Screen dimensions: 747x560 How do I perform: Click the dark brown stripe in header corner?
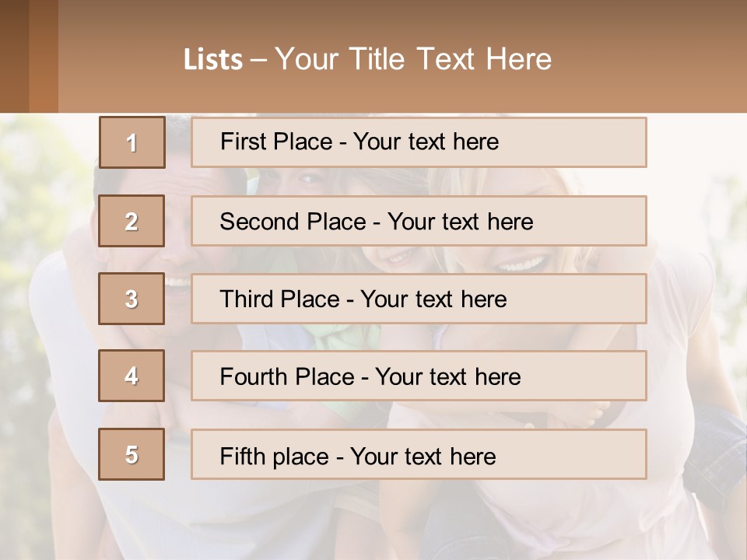click(x=14, y=56)
